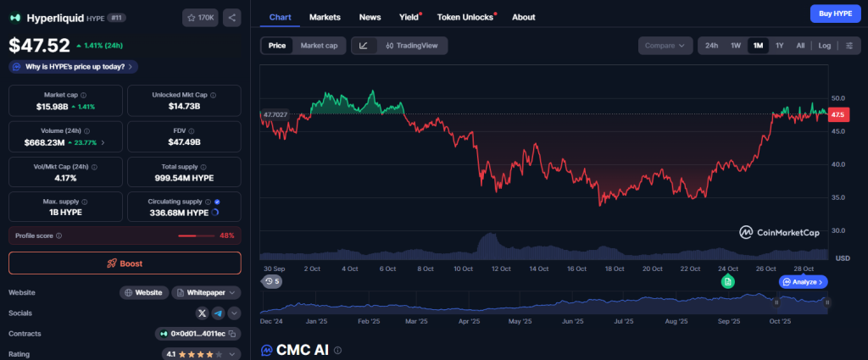This screenshot has height=360, width=868.
Task: Open chart settings sliders icon
Action: (x=849, y=46)
